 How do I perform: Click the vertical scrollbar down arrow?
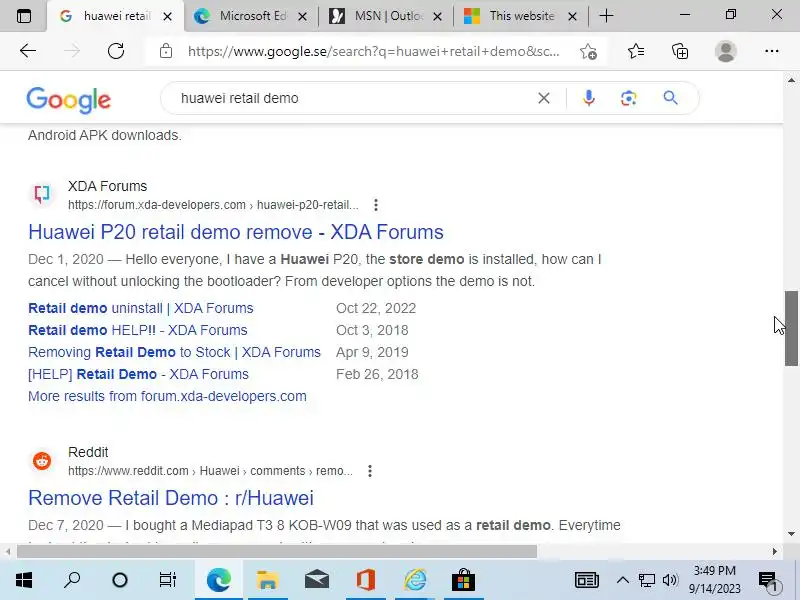pos(791,534)
